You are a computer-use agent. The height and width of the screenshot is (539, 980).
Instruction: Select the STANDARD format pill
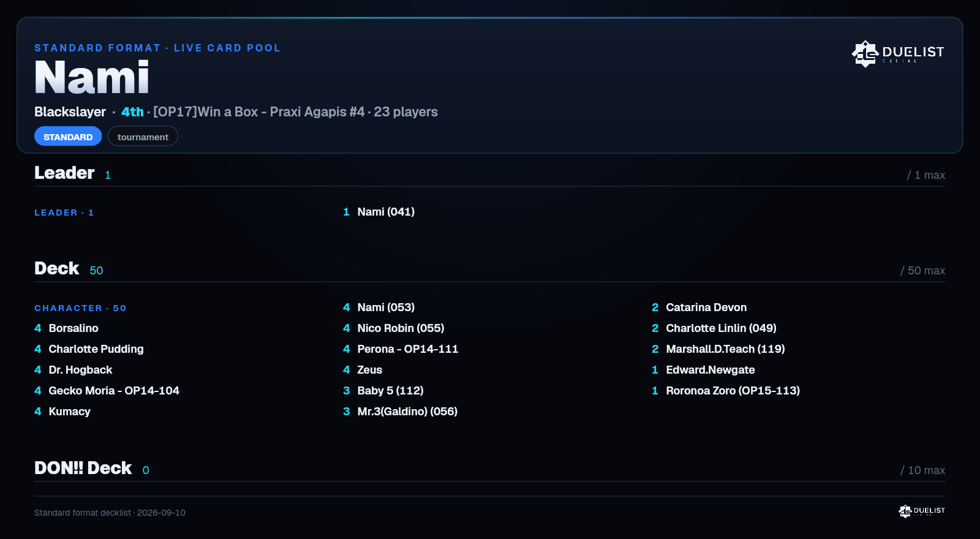pyautogui.click(x=68, y=137)
